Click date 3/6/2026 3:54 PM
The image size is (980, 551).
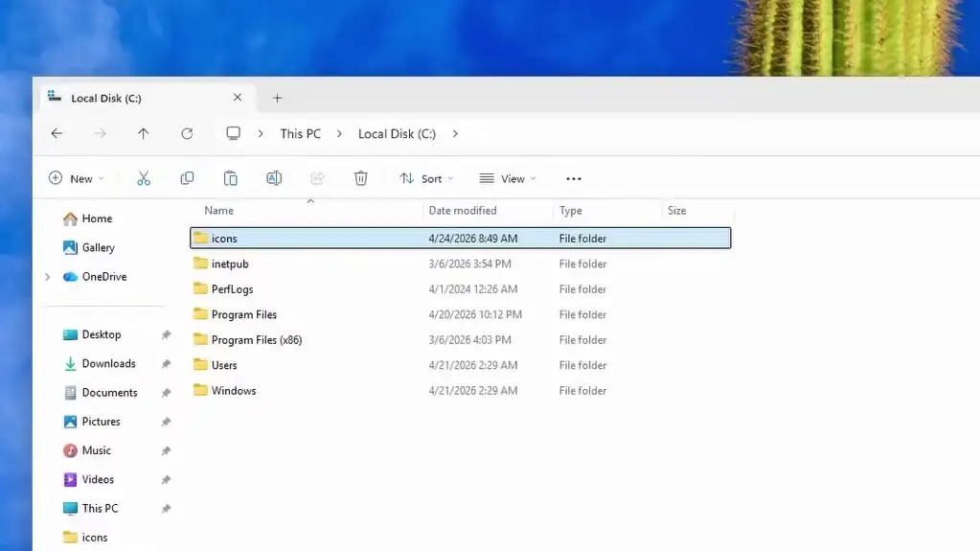(469, 264)
